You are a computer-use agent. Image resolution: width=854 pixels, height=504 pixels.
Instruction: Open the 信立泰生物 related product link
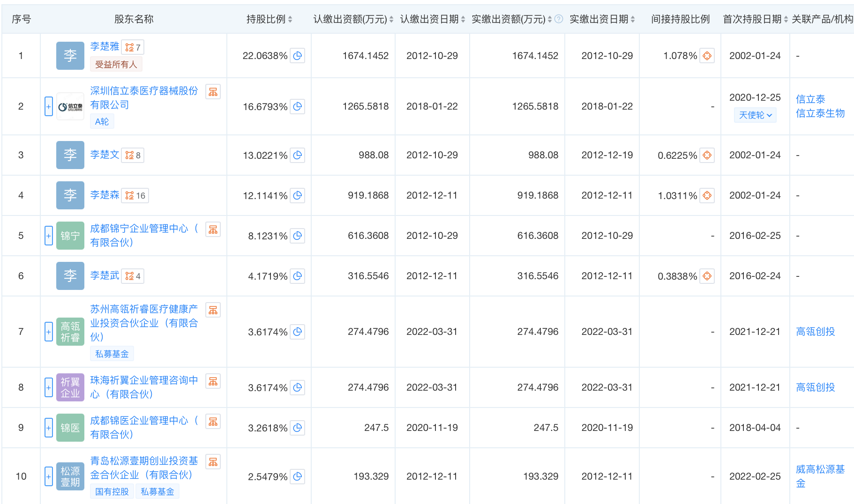tap(820, 113)
